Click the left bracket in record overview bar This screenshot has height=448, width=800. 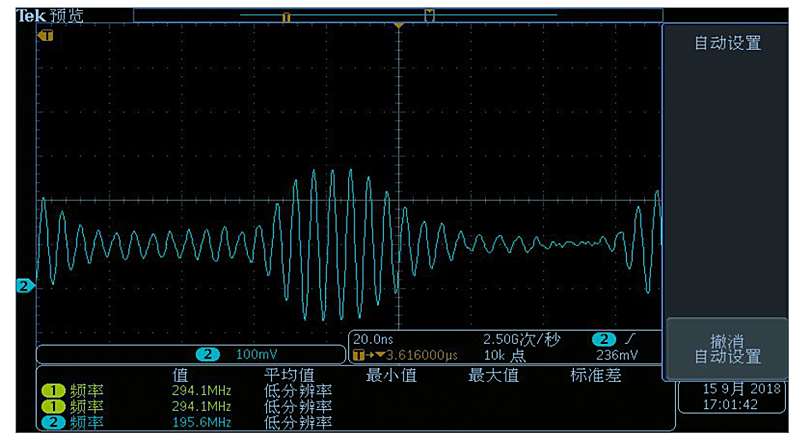coord(286,16)
